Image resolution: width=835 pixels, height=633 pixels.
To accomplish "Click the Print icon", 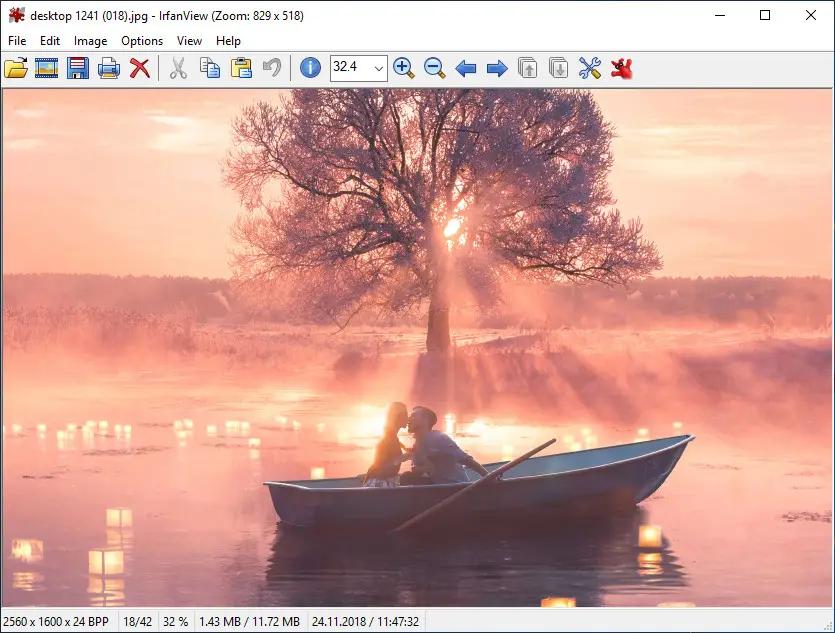I will coord(109,68).
